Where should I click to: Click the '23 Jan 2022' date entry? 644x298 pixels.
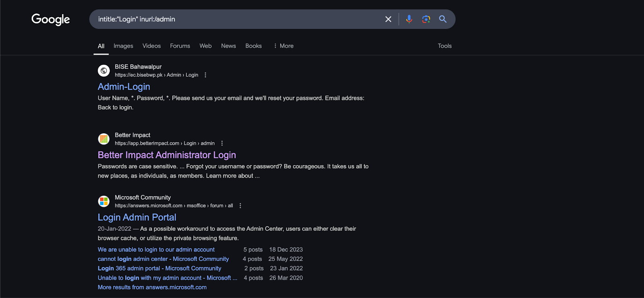tap(287, 268)
